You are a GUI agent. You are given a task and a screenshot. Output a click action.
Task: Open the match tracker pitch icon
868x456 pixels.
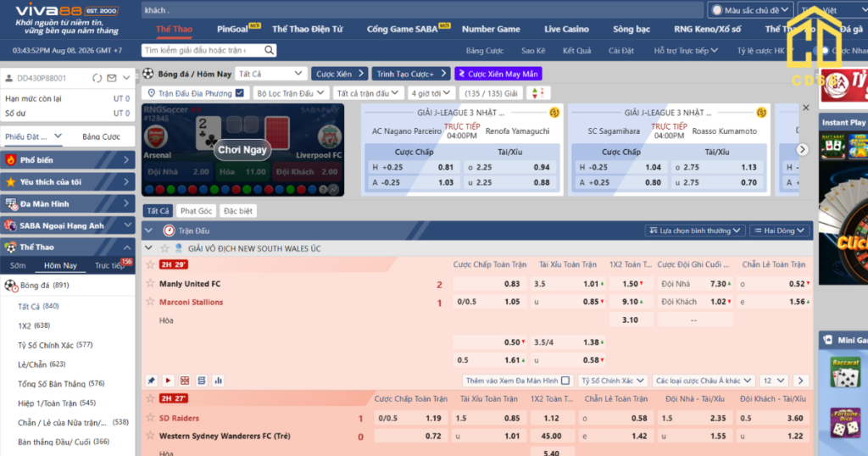(185, 381)
